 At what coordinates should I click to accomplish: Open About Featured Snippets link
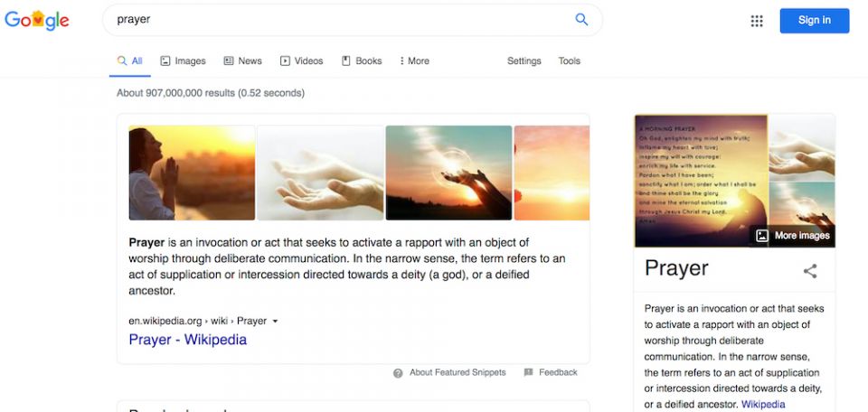coord(458,373)
